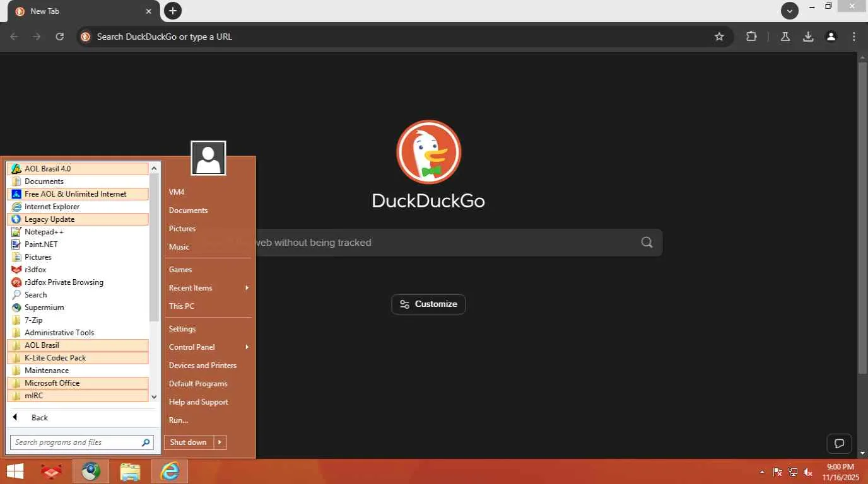Open Supermium from the Start menu list

coord(78,308)
